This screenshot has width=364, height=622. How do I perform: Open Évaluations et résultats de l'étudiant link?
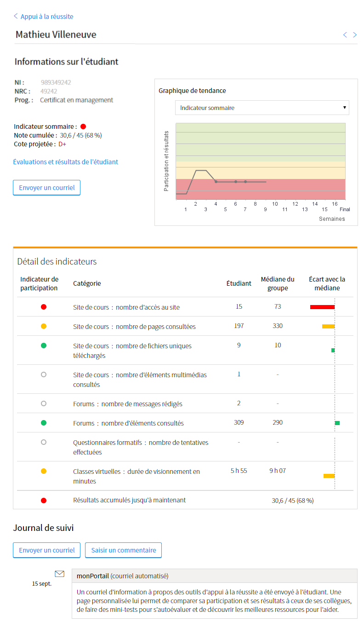(66, 162)
